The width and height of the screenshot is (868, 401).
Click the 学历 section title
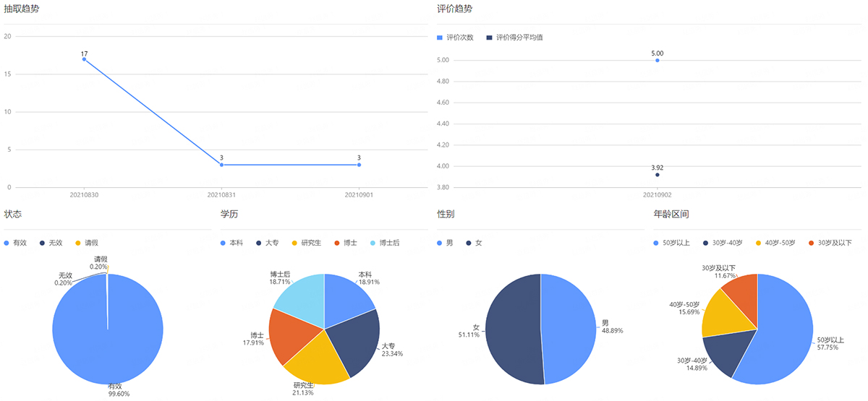[x=229, y=215]
